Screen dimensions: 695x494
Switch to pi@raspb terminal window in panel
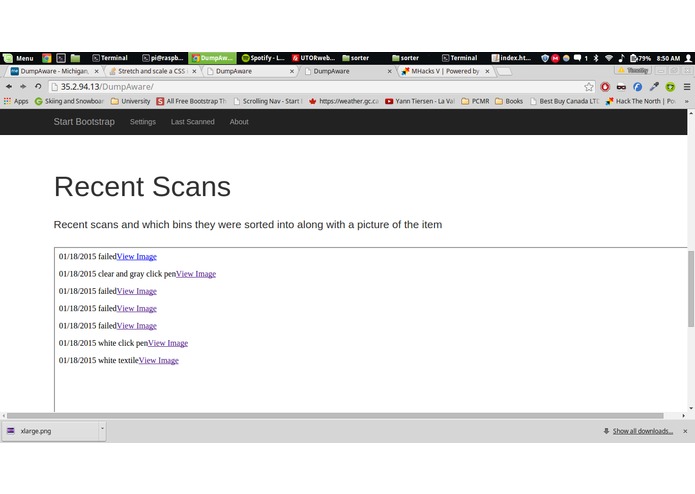163,58
